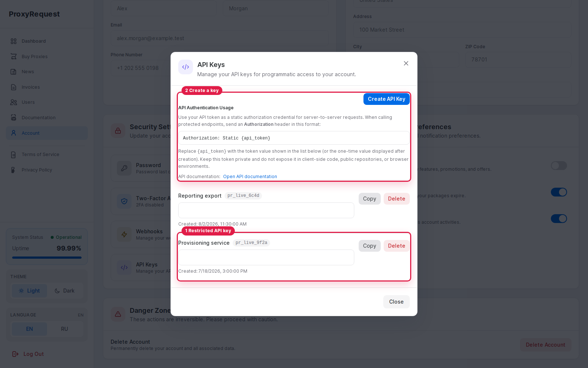Click the News icon in sidebar
588x368 pixels.
pyautogui.click(x=14, y=72)
